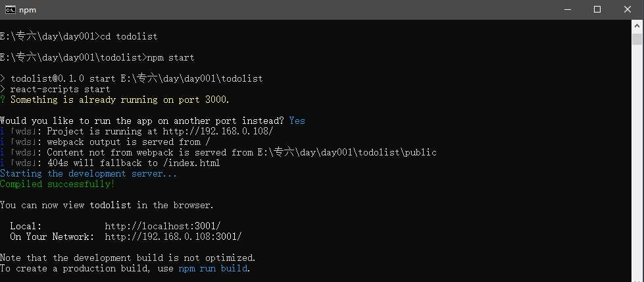Click the http://192.168.0.108/ project URL
Screen dimensions: 644x282
tap(218, 131)
